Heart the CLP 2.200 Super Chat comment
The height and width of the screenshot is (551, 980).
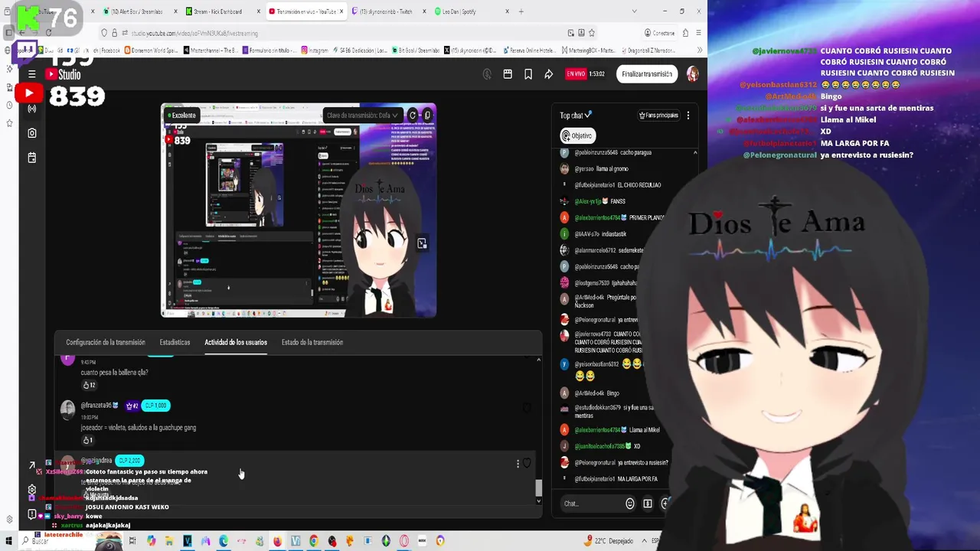click(527, 464)
